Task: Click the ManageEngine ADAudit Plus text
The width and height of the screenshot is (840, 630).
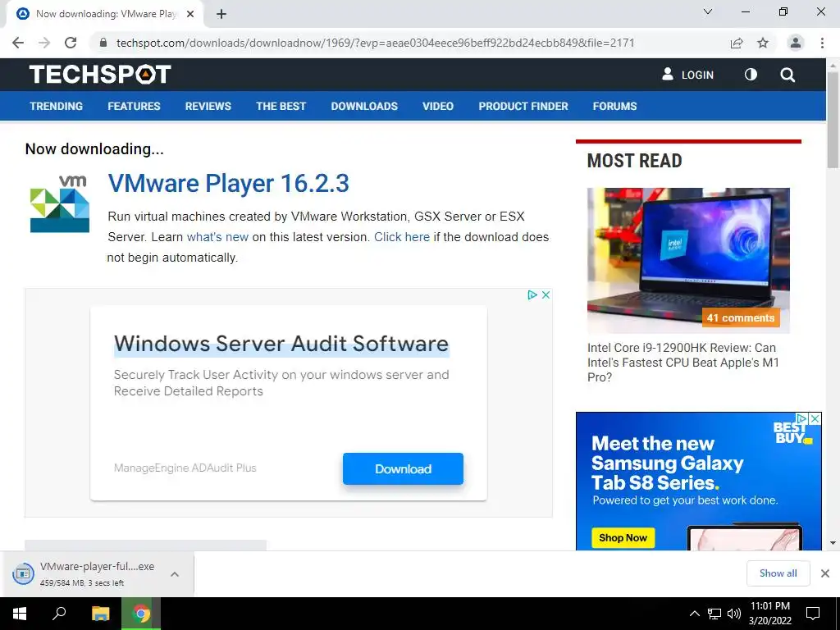Action: point(185,468)
